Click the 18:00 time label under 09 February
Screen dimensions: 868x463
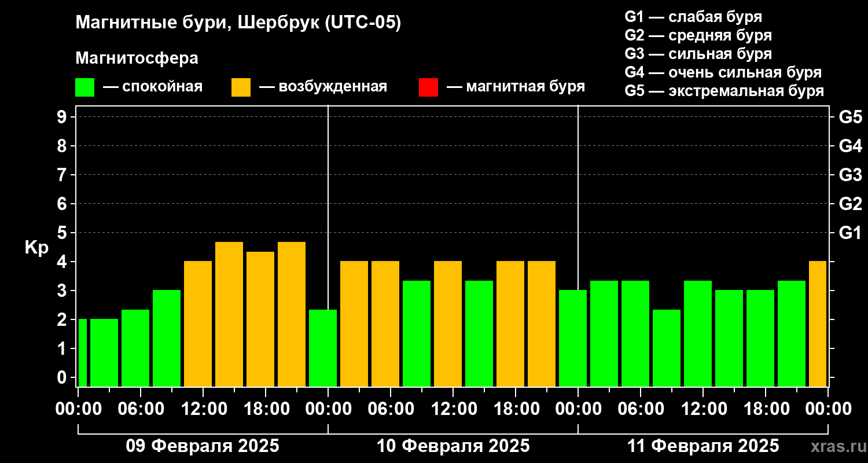266,409
